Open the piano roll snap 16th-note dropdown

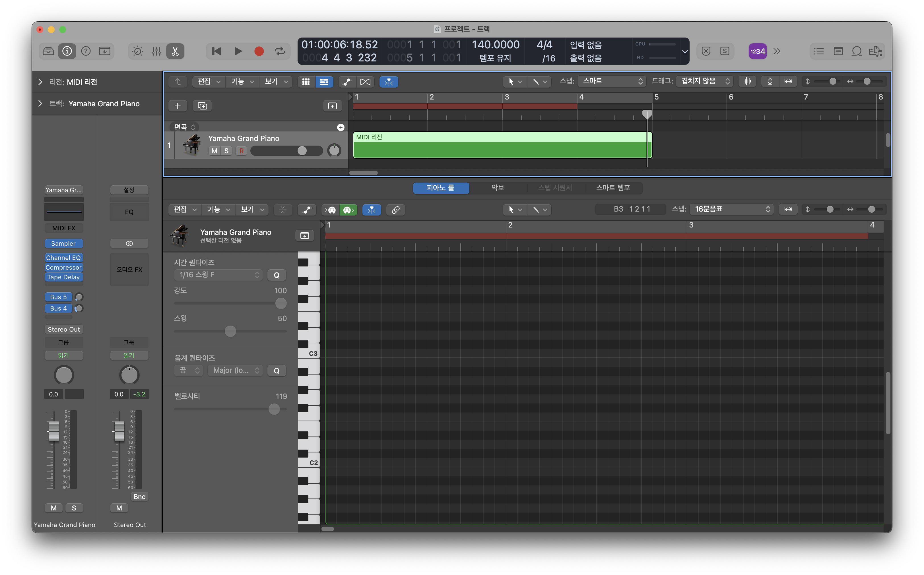(731, 209)
